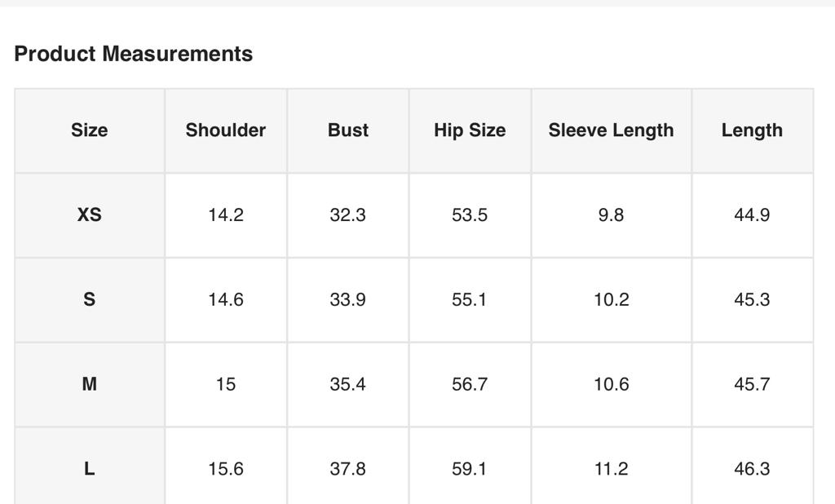
Task: Click L bust value 37.8
Action: [348, 469]
